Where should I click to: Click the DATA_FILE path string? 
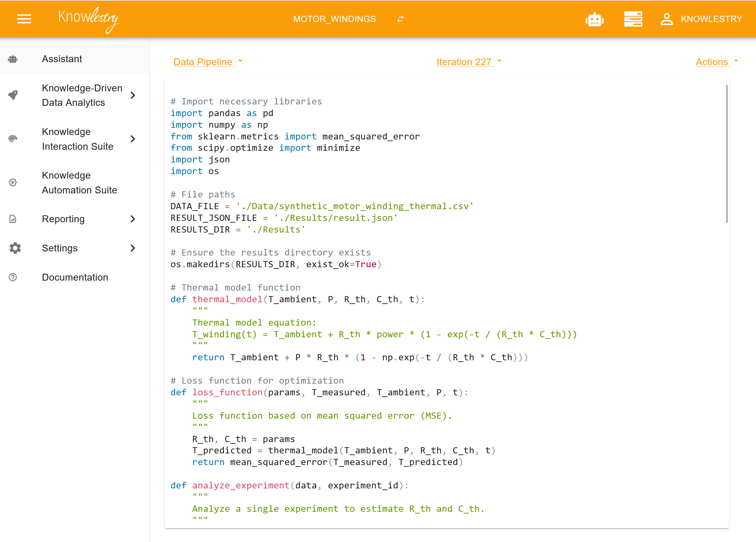355,206
